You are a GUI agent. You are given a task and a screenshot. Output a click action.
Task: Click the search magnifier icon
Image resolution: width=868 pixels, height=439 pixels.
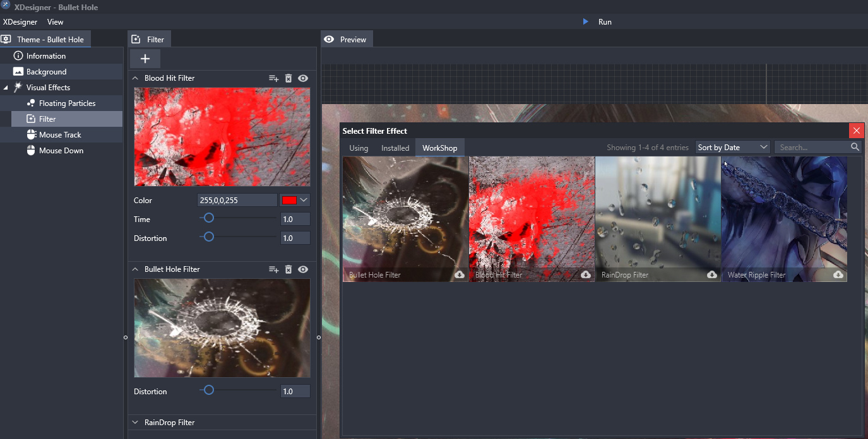(855, 147)
